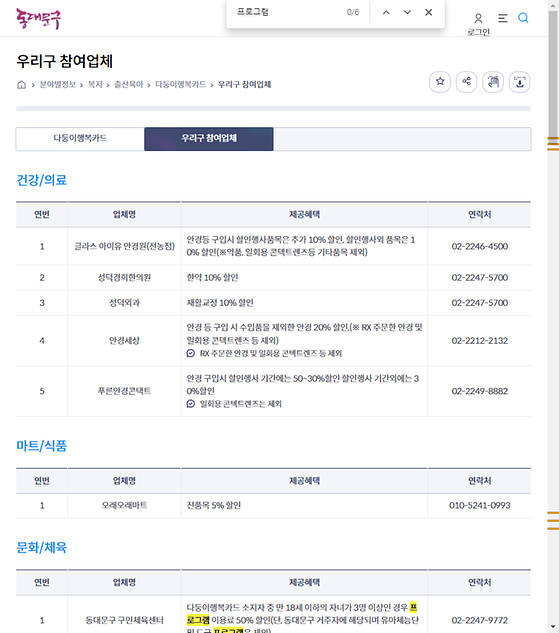The image size is (559, 633).
Task: Click note icon beside RX 주문한 안경
Action: [191, 354]
